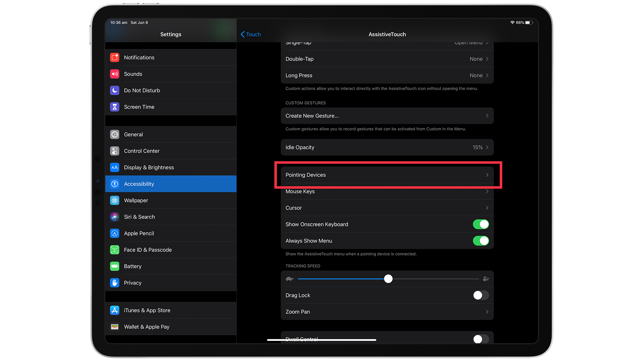Tap the Accessibility figure icon

pyautogui.click(x=115, y=184)
